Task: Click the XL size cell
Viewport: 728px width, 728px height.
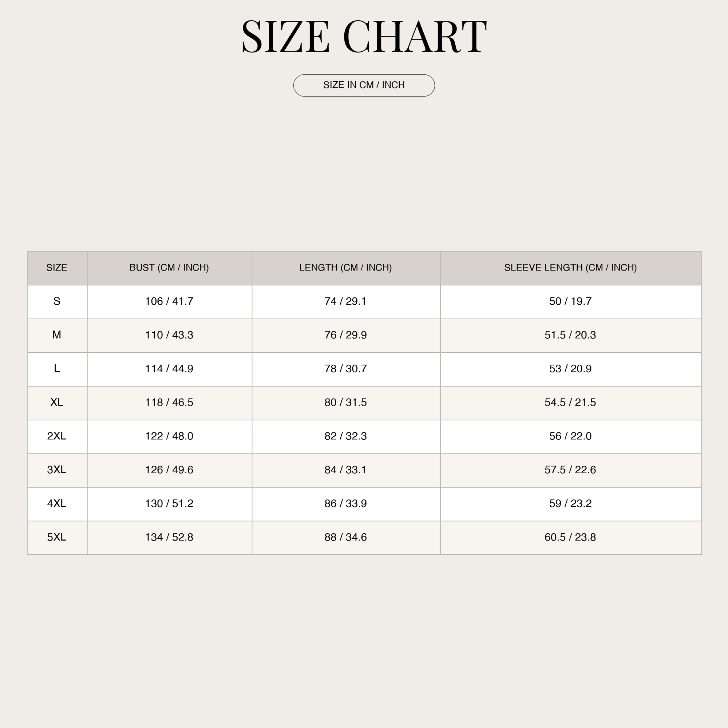Action: (x=57, y=403)
